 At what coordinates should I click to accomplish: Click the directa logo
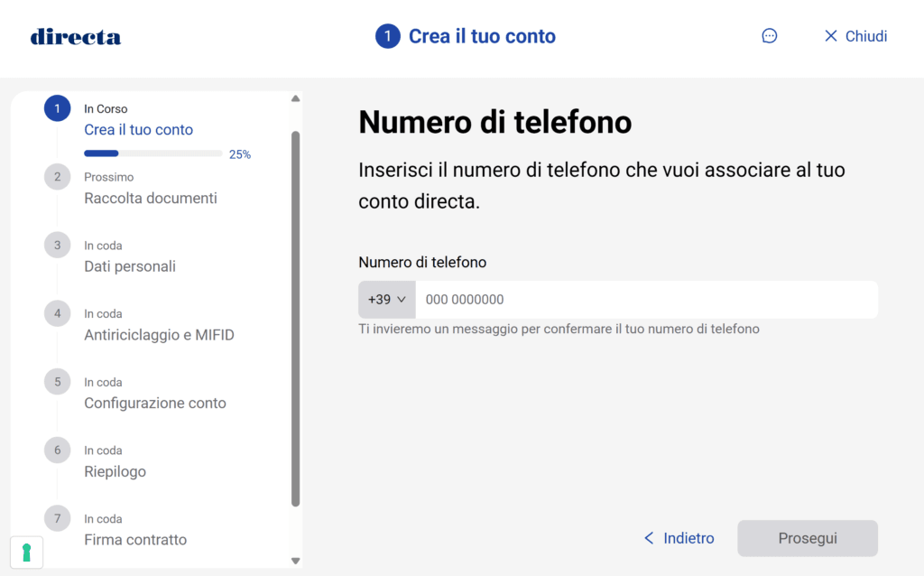tap(76, 37)
